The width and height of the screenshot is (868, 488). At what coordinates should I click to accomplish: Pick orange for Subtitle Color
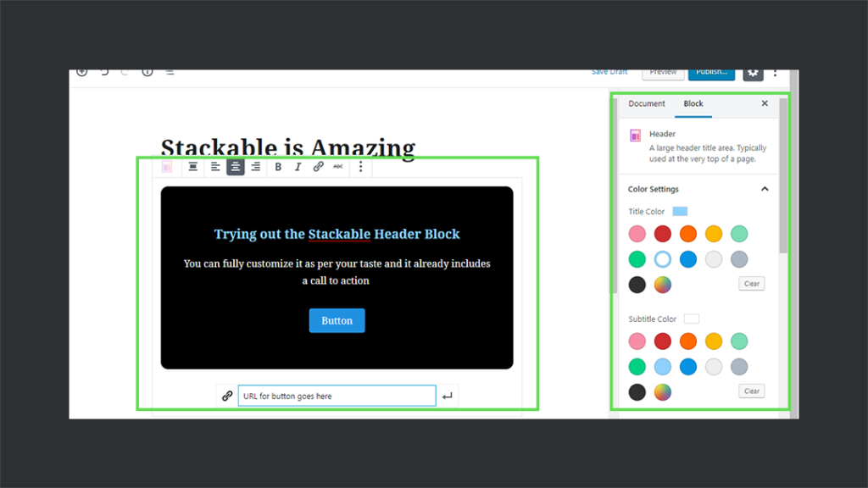pos(688,341)
